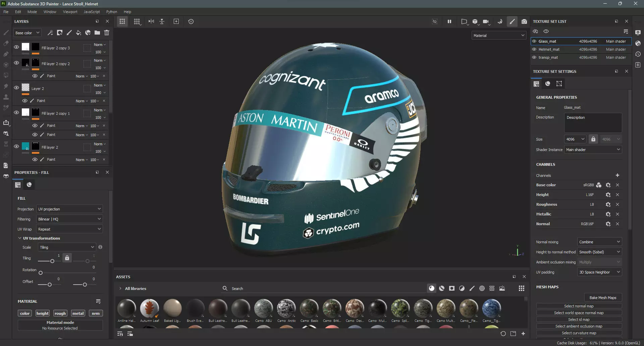644x346 pixels.
Task: Hide the Glass_mat texture set
Action: (x=534, y=41)
